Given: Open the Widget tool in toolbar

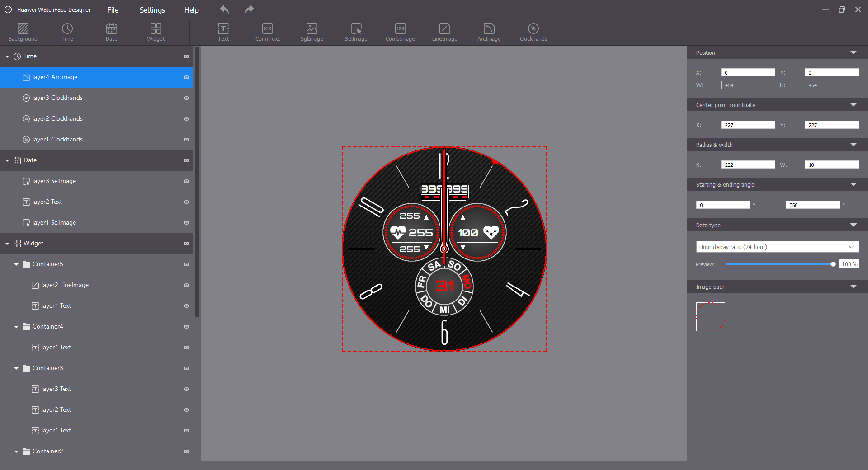Looking at the screenshot, I should pos(156,32).
